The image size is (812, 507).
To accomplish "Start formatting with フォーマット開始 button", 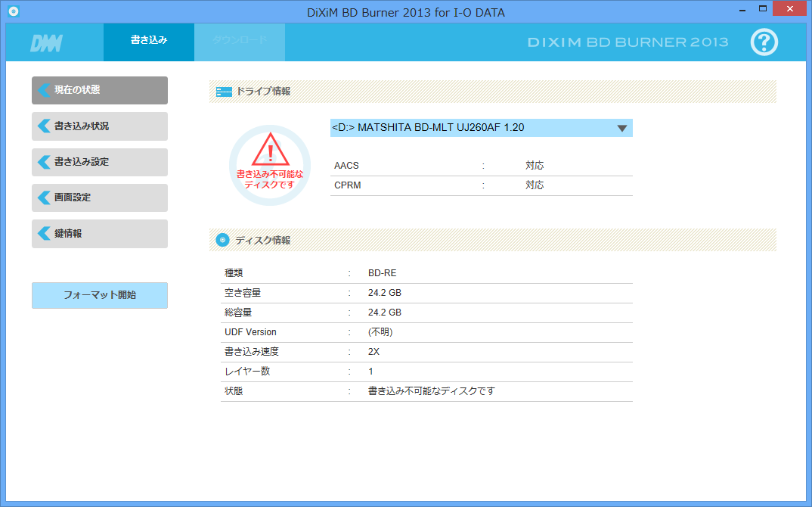I will 100,295.
